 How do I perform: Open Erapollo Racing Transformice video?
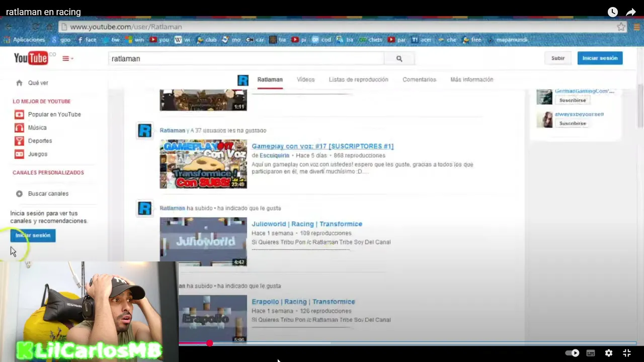[303, 302]
